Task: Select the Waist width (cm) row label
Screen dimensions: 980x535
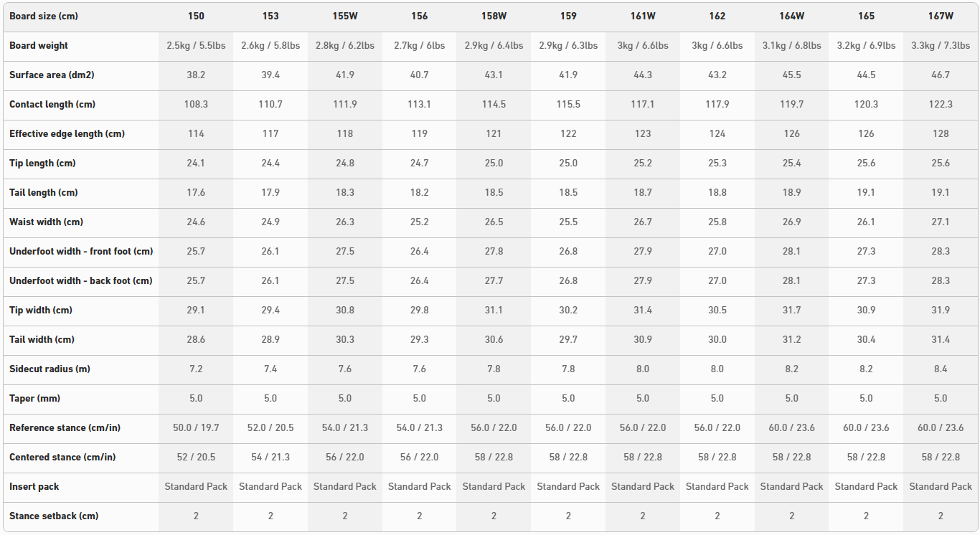Action: 46,222
